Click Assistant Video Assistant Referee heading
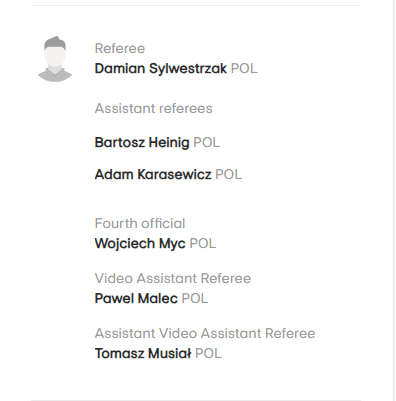This screenshot has height=401, width=396. click(205, 333)
